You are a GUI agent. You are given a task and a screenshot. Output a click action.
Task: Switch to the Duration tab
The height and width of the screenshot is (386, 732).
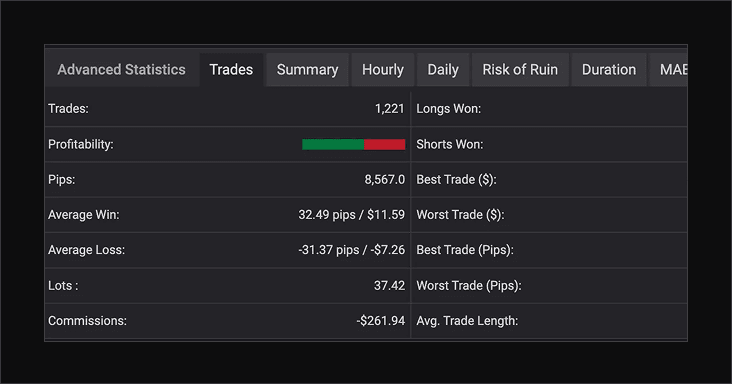(x=609, y=70)
